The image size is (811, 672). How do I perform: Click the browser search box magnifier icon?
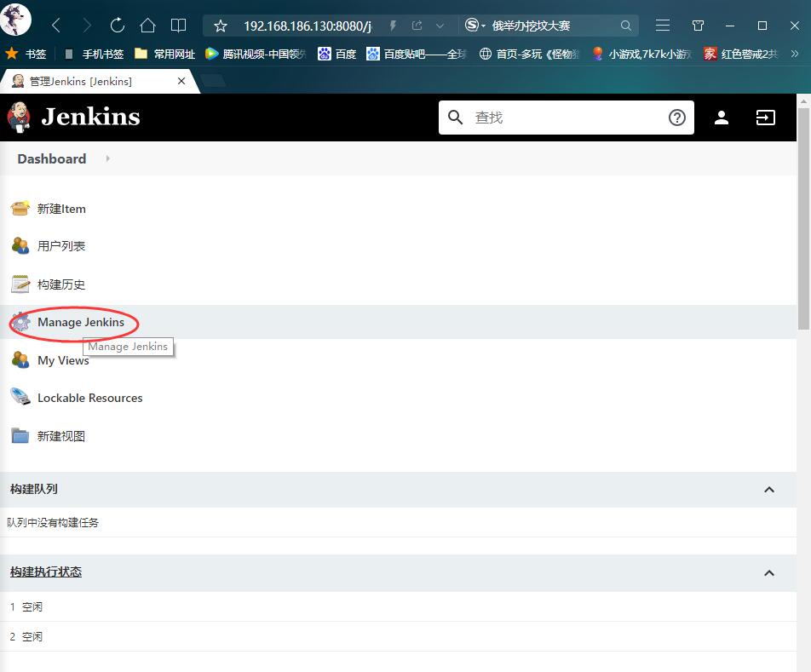pos(626,26)
